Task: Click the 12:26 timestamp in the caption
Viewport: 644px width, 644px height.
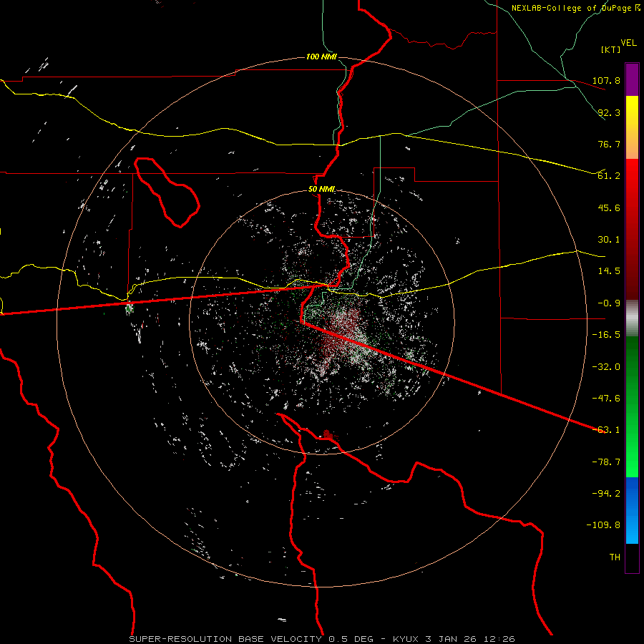Action: point(499,639)
